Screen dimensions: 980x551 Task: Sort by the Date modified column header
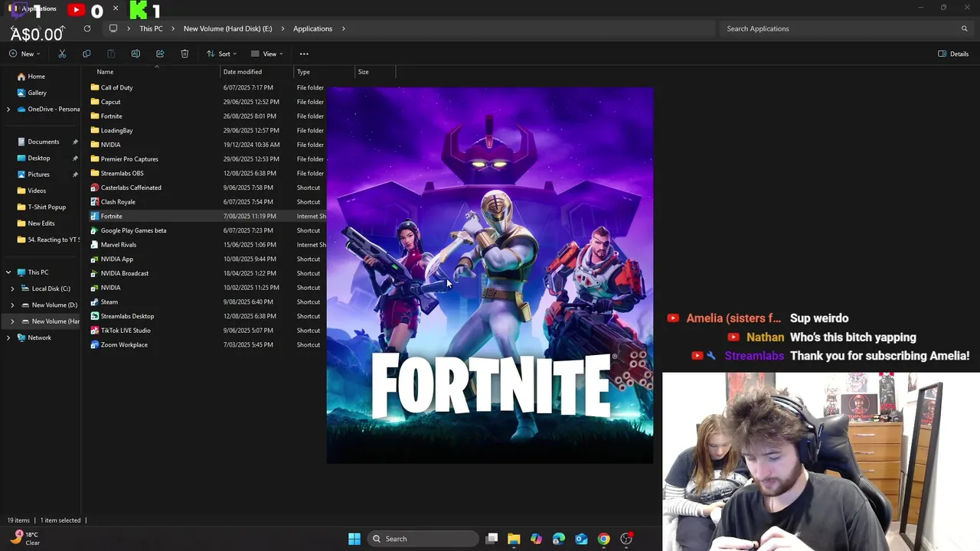tap(242, 72)
